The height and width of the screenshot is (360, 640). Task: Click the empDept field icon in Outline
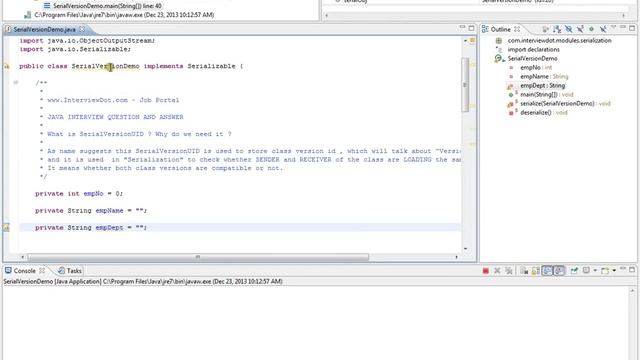click(x=510, y=86)
